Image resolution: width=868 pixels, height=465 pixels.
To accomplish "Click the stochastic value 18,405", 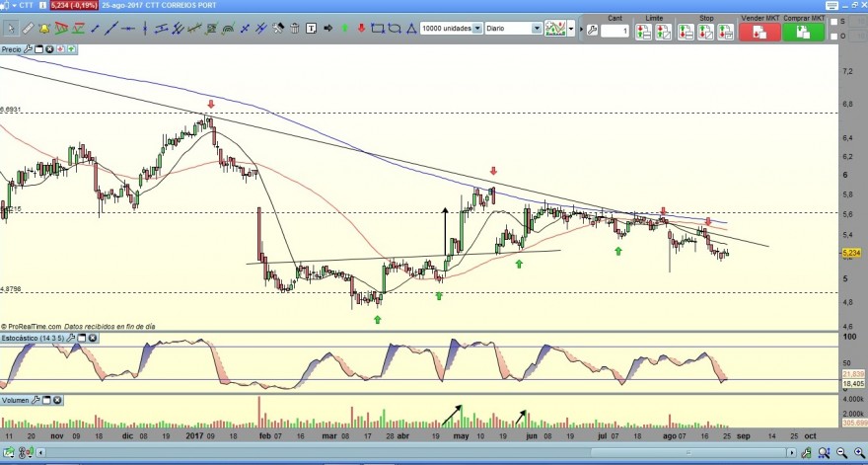I will [x=853, y=383].
